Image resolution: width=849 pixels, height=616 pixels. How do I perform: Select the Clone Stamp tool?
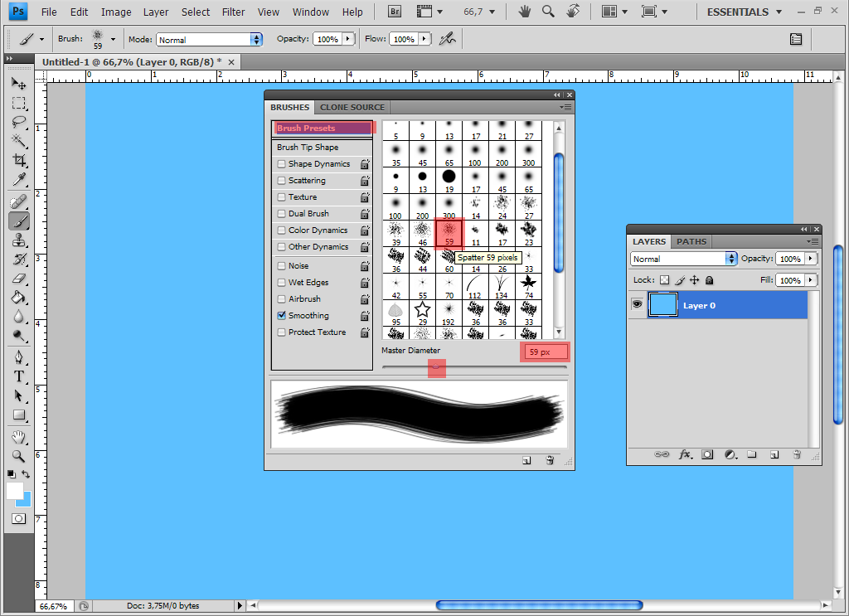[x=18, y=240]
